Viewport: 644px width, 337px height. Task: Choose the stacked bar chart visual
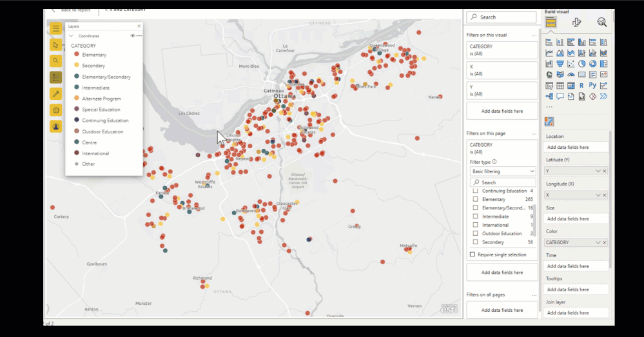tap(549, 43)
